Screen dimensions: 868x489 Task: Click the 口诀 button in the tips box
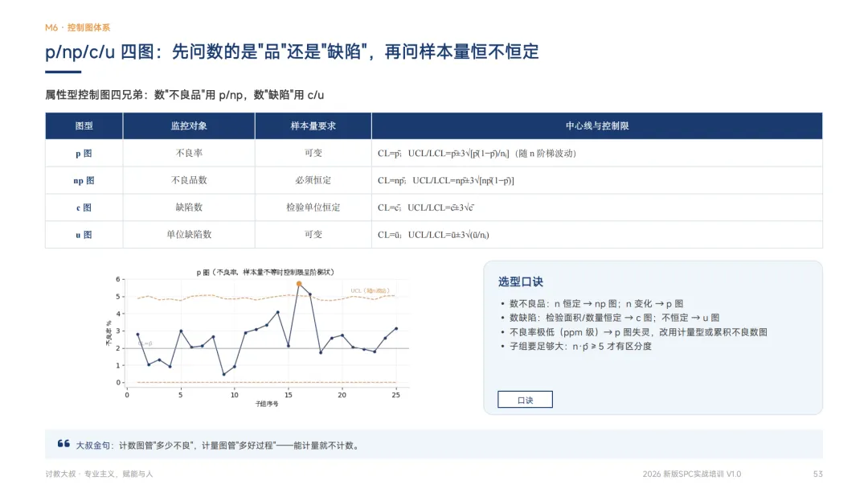pyautogui.click(x=525, y=399)
